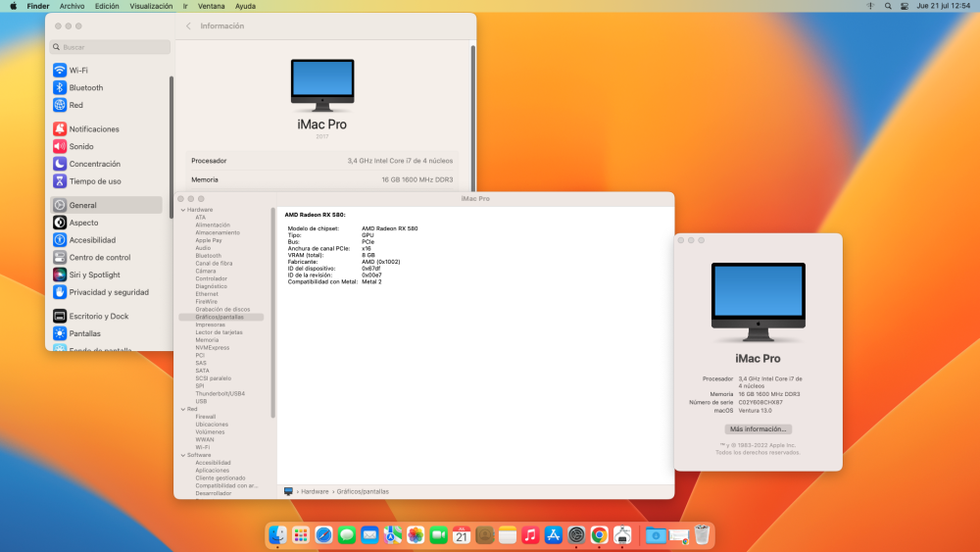Viewport: 980px width, 552px height.
Task: Open Photos from the Dock
Action: tap(416, 535)
